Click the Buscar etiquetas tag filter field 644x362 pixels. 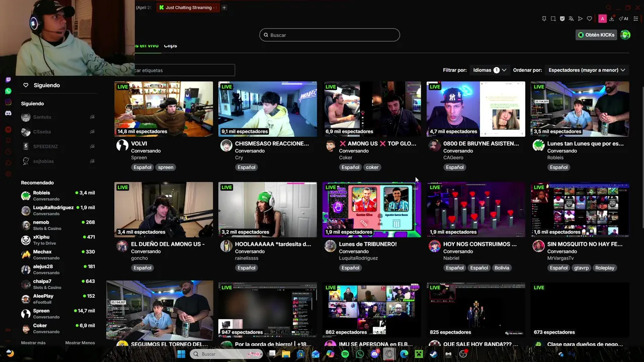[x=184, y=70]
